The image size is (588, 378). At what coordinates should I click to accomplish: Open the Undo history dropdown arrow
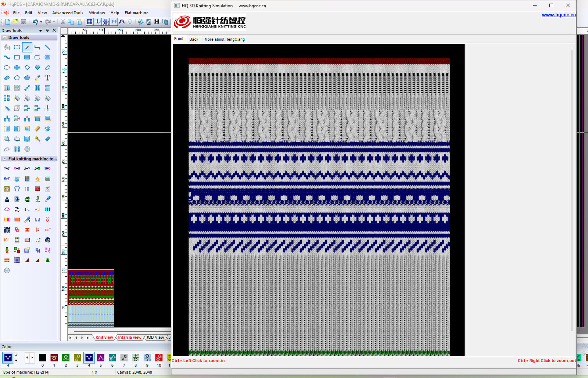click(41, 22)
